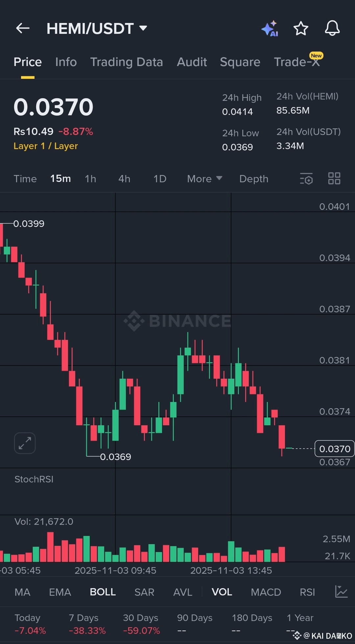The width and height of the screenshot is (355, 644).
Task: Open the More timeframes dropdown
Action: pos(204,179)
